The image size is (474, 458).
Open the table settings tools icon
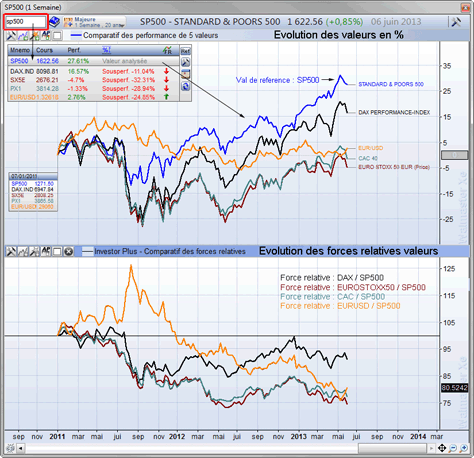pos(185,62)
